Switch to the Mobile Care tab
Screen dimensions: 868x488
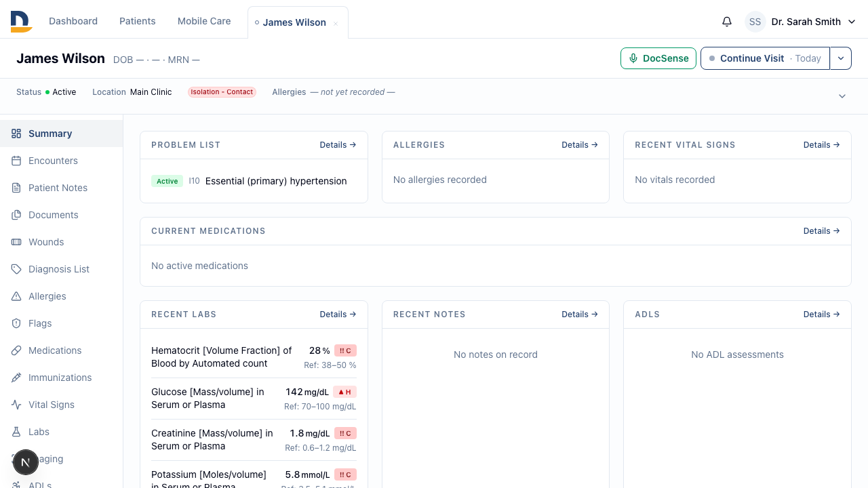[x=204, y=21]
